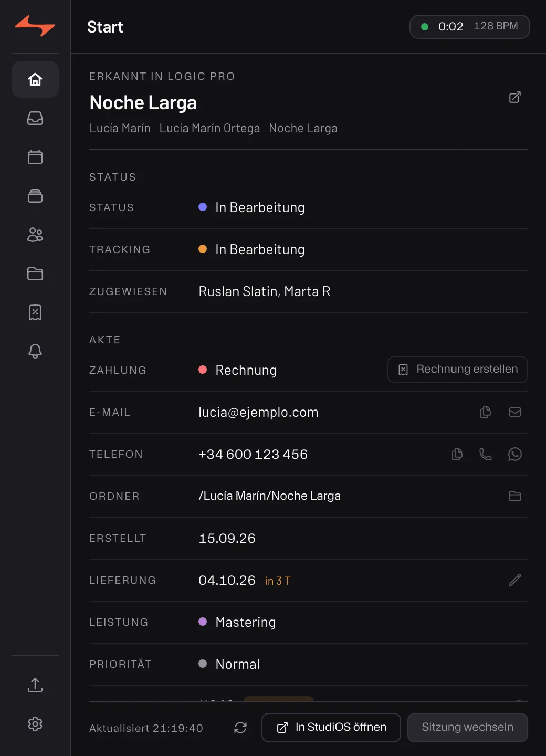Click phone number +34 600 123 456
The height and width of the screenshot is (756, 546).
click(253, 454)
